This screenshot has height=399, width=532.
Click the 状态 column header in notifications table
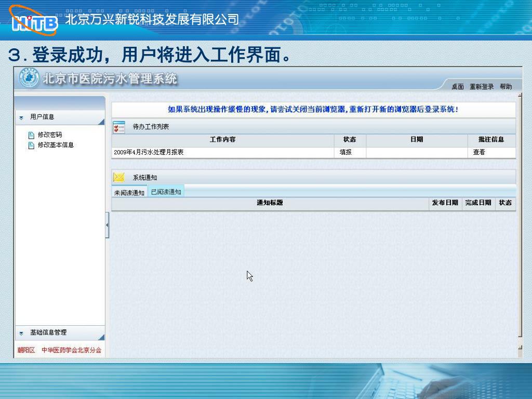[505, 203]
